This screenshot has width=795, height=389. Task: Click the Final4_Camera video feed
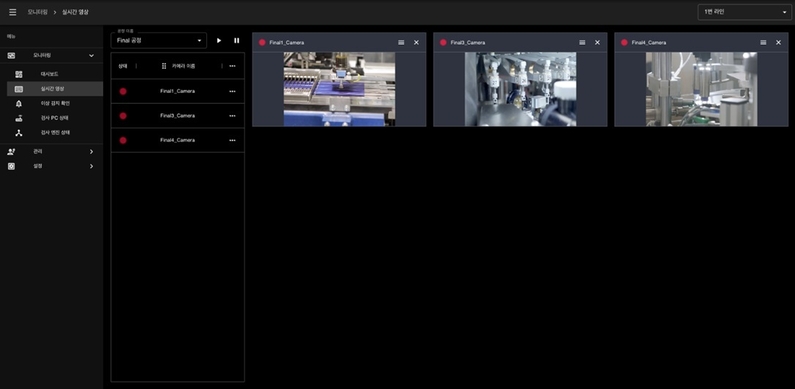click(701, 89)
